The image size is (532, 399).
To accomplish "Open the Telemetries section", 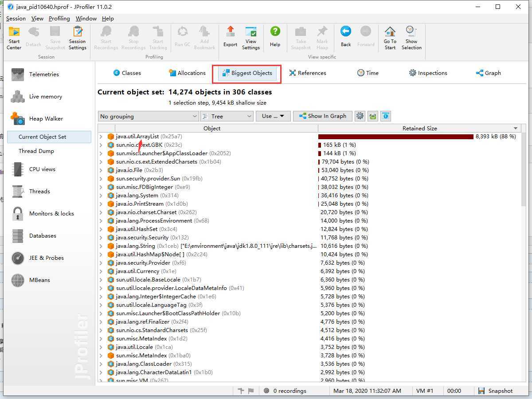I will tap(44, 74).
